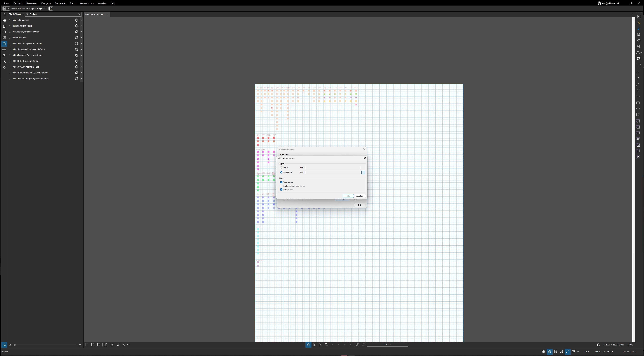Enable 'In alle profielen weergeven' checkbox
The image size is (644, 356).
[x=281, y=186]
